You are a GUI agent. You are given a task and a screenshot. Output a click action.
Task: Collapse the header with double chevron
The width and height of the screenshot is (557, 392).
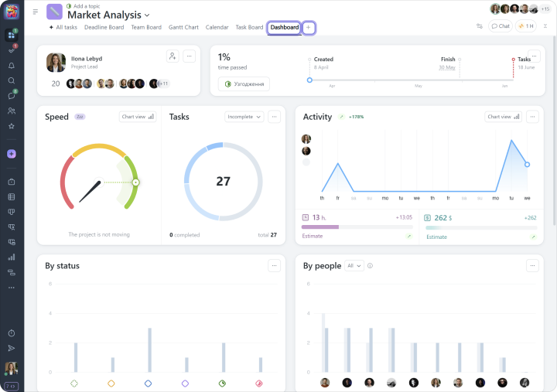[545, 26]
